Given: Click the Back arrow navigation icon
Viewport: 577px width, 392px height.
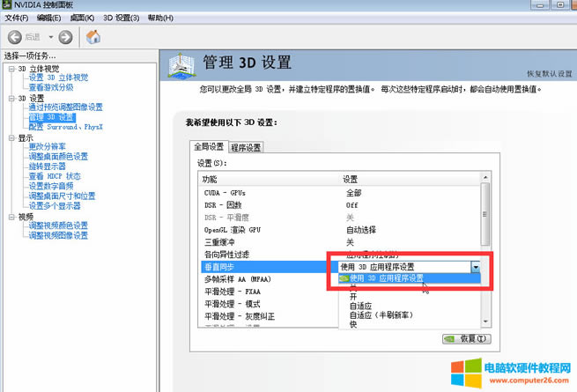Looking at the screenshot, I should pyautogui.click(x=15, y=37).
